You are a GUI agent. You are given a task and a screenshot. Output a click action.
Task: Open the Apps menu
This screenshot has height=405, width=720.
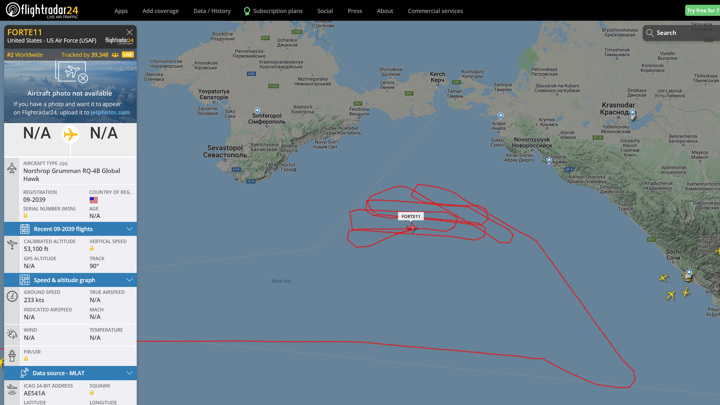[x=121, y=11]
